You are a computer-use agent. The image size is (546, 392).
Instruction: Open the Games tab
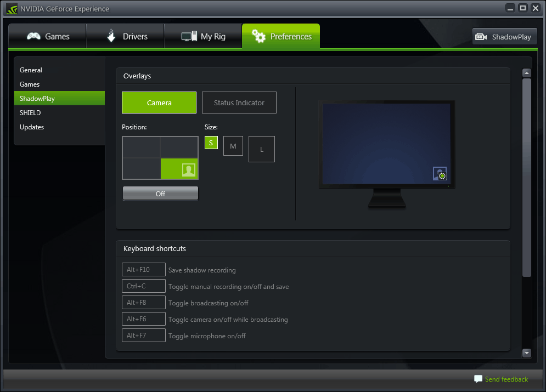click(x=47, y=36)
